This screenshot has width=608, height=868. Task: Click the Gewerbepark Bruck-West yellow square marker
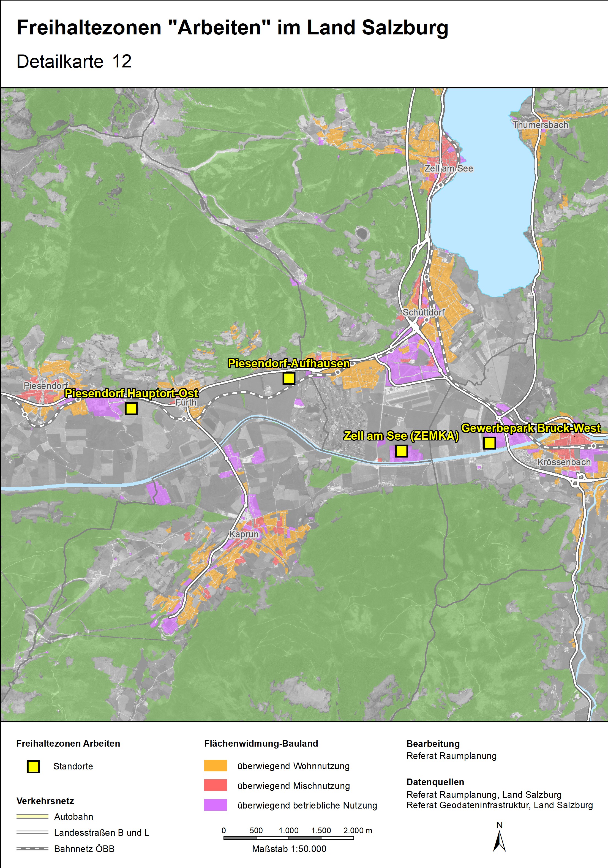click(489, 443)
